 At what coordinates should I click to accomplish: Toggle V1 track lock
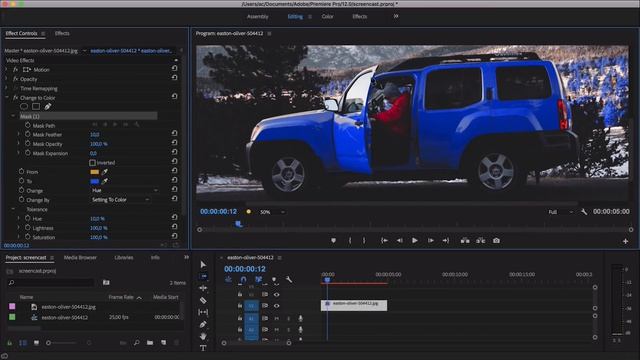(x=240, y=306)
